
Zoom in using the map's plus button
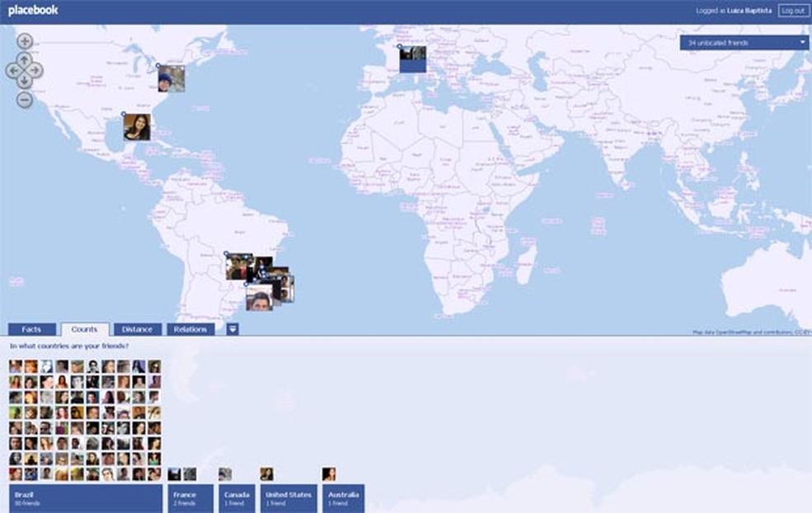[x=26, y=40]
